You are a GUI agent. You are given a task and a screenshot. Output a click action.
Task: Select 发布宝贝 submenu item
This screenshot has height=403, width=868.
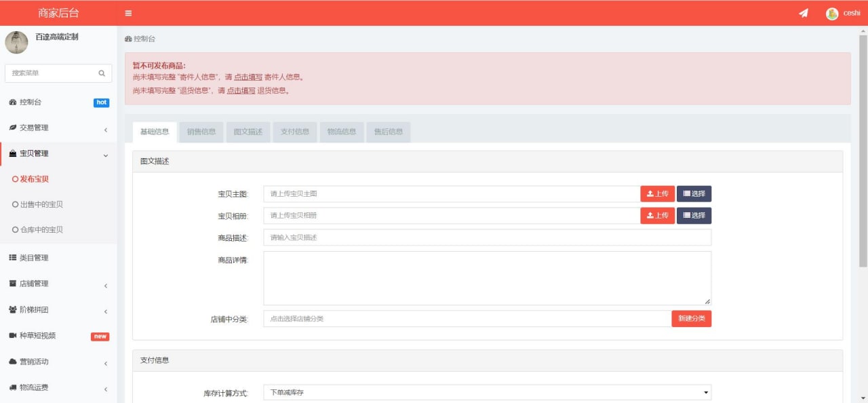coord(34,179)
